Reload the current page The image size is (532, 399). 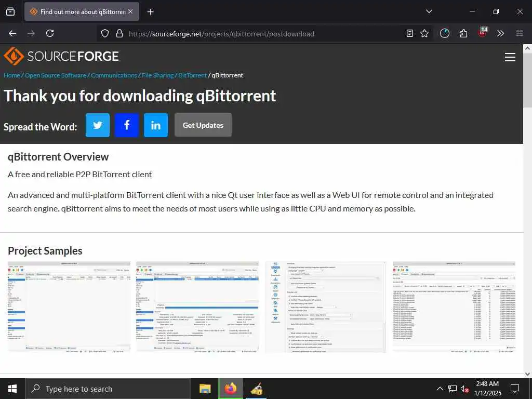[x=50, y=33]
